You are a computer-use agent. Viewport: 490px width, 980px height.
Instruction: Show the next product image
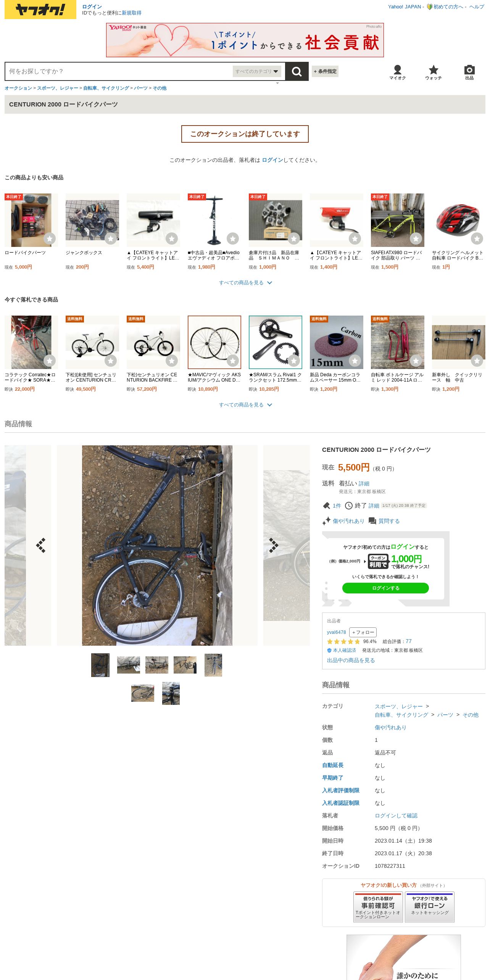click(x=274, y=545)
